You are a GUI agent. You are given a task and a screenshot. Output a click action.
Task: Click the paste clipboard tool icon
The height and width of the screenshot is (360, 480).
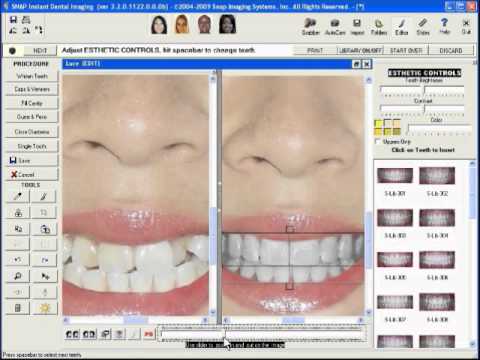coord(44,229)
